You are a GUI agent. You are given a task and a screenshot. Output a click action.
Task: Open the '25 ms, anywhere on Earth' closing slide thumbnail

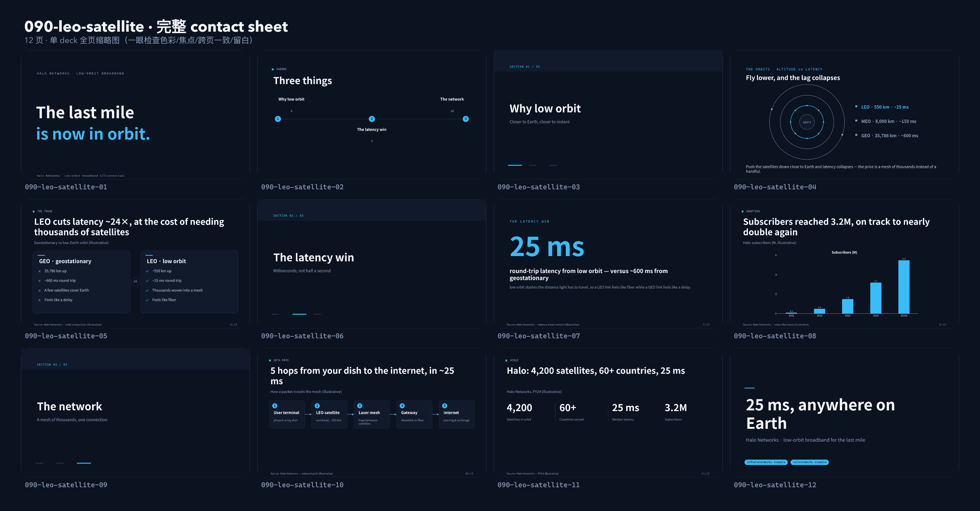(x=844, y=413)
